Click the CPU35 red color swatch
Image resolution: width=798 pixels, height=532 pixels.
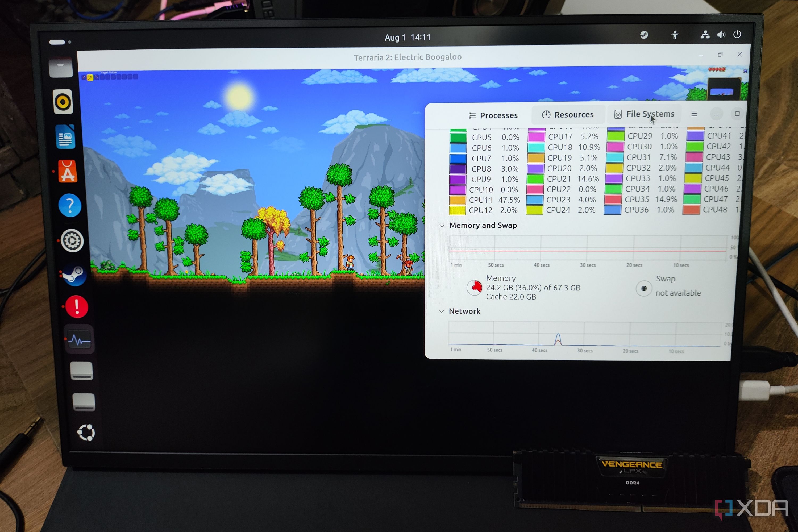coord(613,199)
